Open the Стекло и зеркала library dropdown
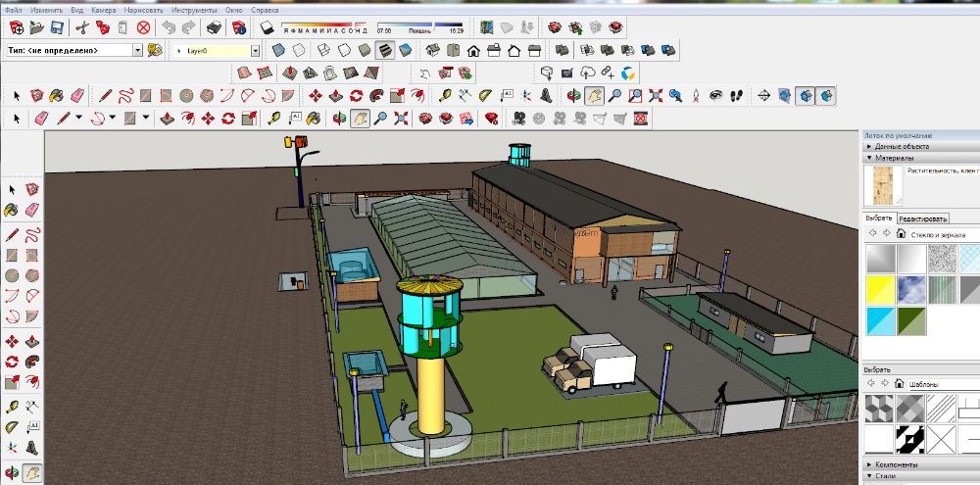The width and height of the screenshot is (980, 485). [x=944, y=234]
